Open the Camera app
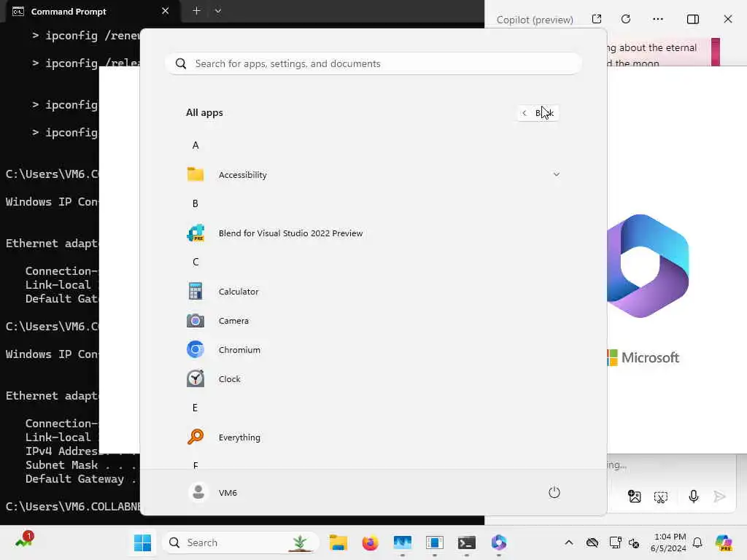Image resolution: width=747 pixels, height=560 pixels. (373, 321)
